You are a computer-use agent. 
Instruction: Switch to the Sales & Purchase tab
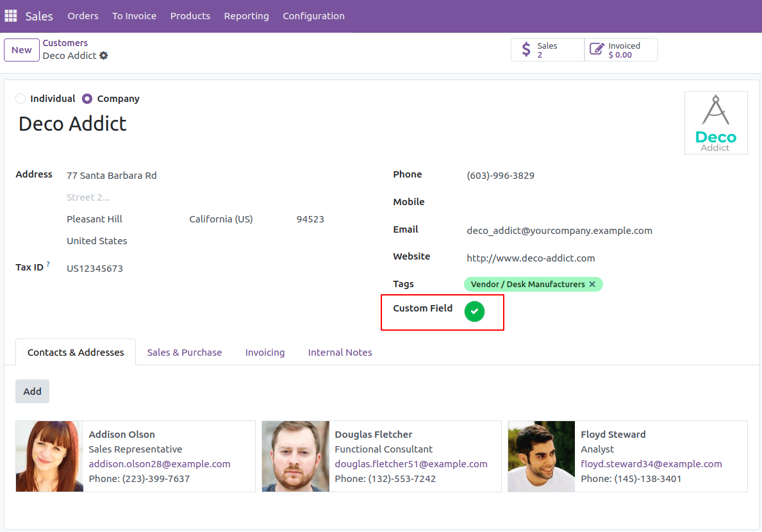(184, 352)
